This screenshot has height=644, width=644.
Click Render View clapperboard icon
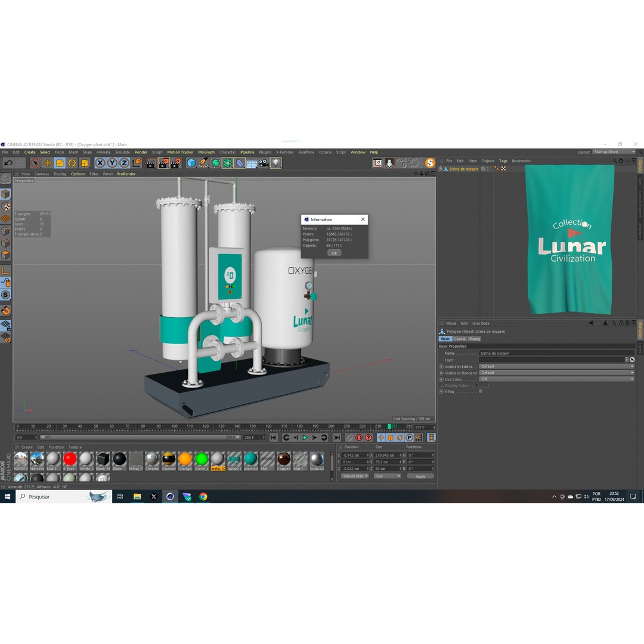coord(151,163)
